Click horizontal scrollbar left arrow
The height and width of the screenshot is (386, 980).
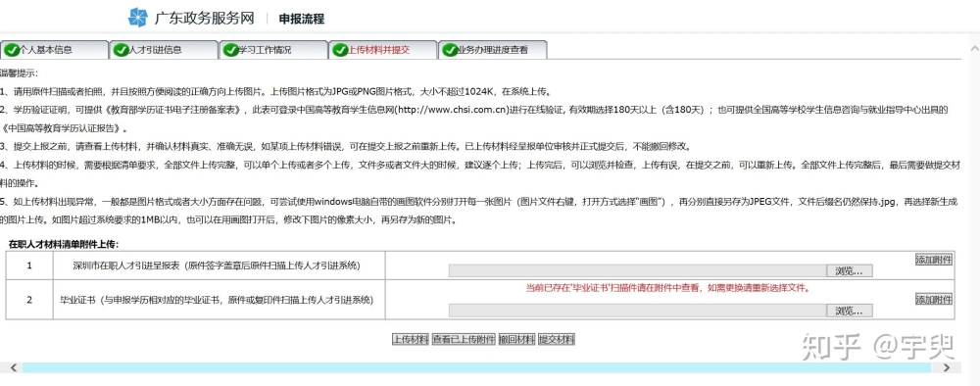pyautogui.click(x=13, y=368)
